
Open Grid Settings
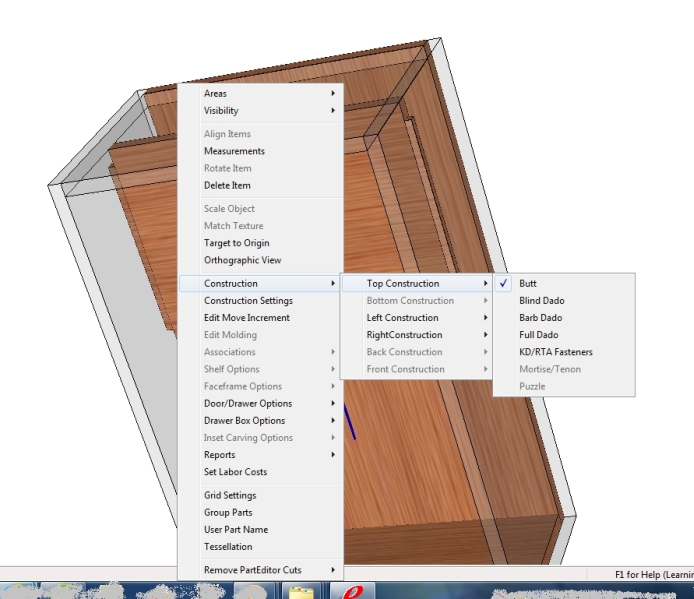(x=230, y=496)
